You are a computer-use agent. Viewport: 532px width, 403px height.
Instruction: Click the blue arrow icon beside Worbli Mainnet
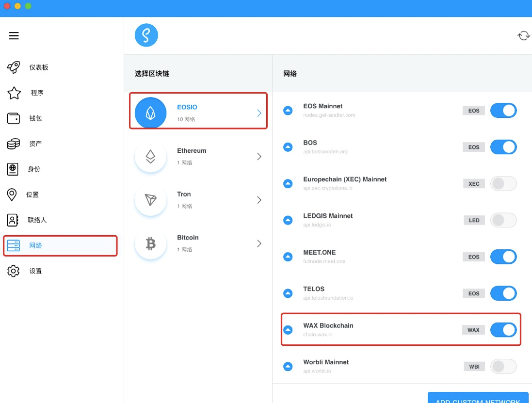tap(288, 366)
